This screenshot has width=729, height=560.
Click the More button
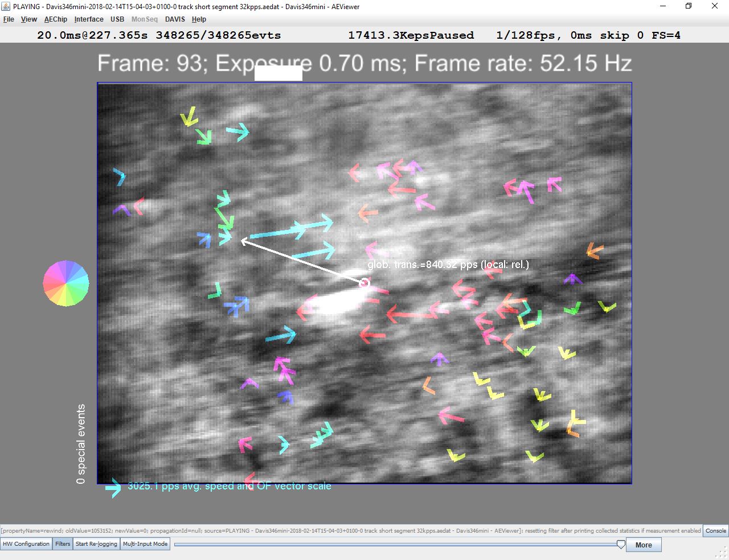click(644, 545)
